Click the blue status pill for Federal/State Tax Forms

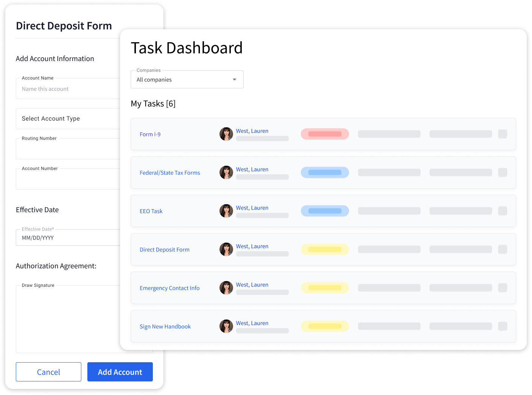coord(325,173)
